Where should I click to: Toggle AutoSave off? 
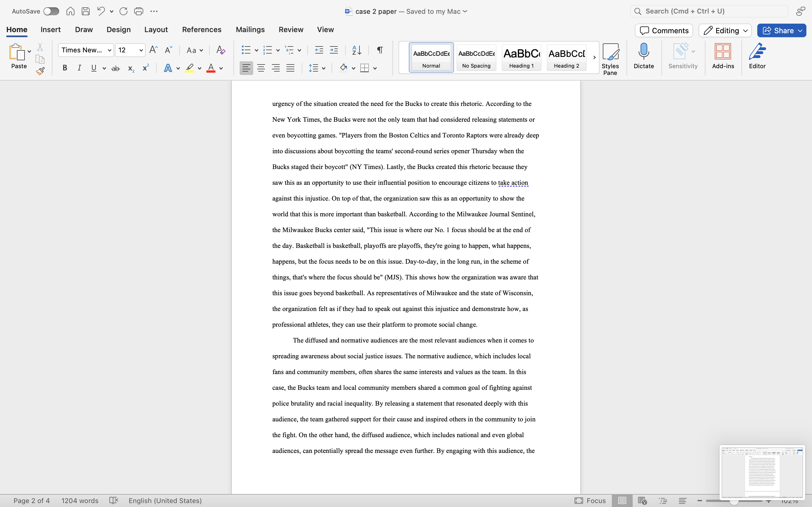click(x=51, y=11)
